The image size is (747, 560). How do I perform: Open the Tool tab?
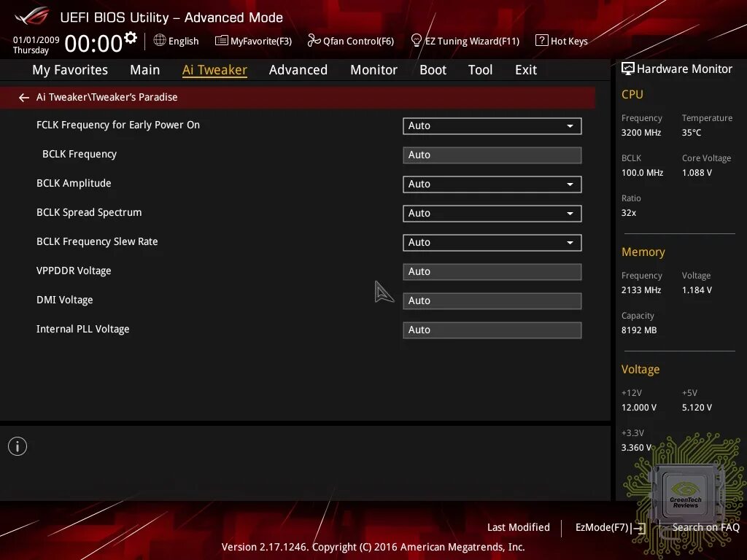[480, 70]
